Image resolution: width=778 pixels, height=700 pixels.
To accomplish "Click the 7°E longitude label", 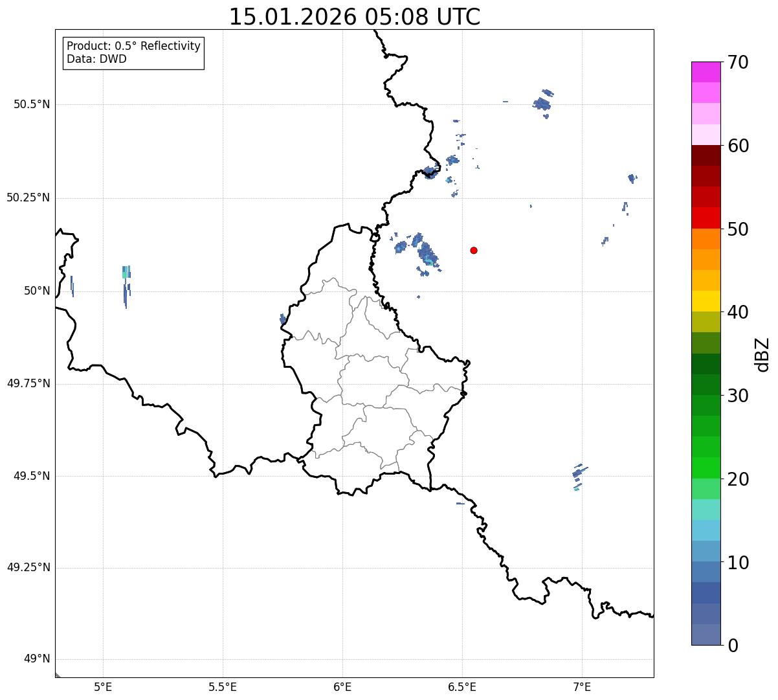I will (582, 687).
